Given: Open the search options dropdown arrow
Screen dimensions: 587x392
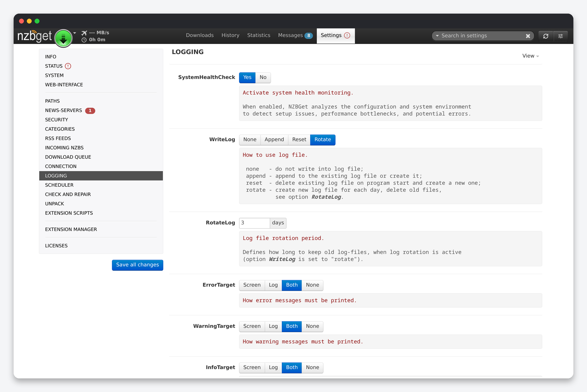Looking at the screenshot, I should pos(437,36).
